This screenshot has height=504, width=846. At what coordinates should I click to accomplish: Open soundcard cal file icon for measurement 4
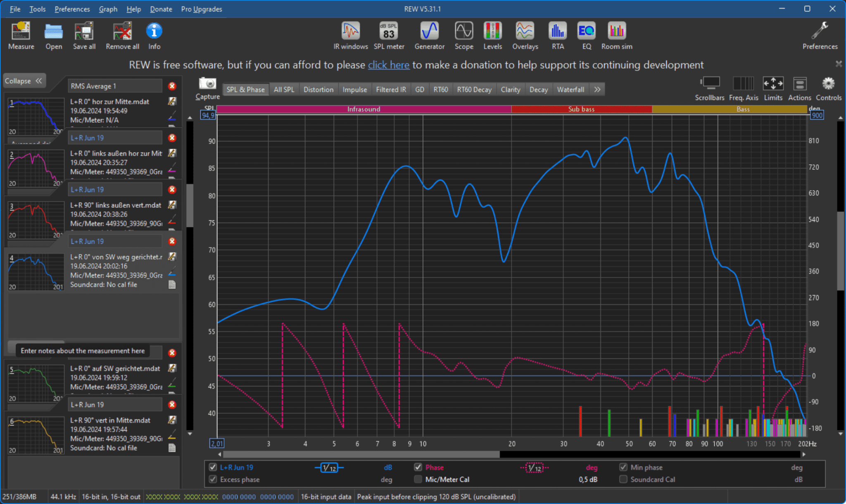coord(172,285)
